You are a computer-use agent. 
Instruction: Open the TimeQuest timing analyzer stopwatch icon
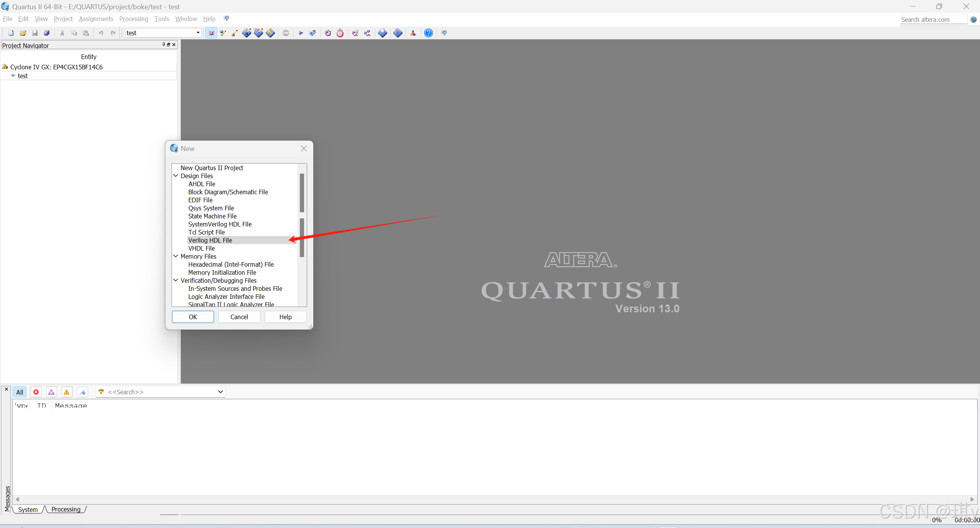coord(340,33)
